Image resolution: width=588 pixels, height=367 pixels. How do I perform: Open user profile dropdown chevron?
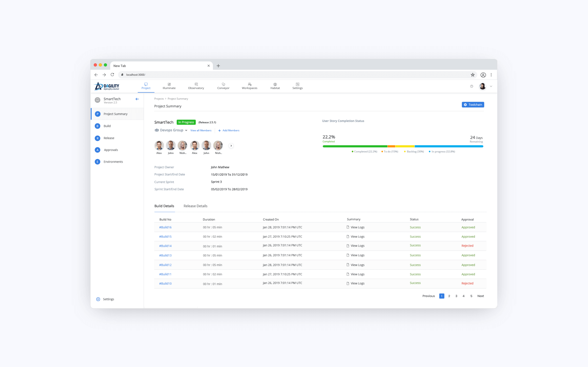(491, 86)
